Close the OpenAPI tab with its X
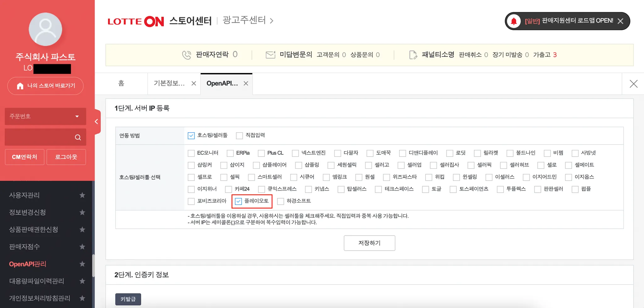 coord(246,83)
